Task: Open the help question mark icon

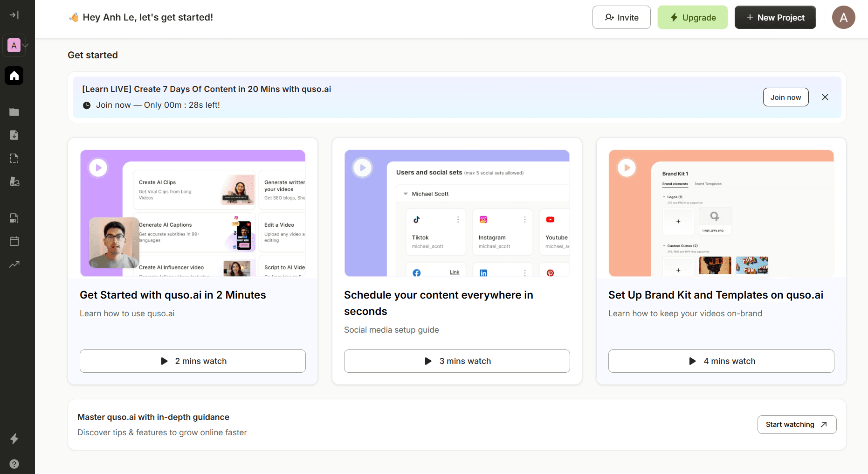Action: (x=14, y=464)
